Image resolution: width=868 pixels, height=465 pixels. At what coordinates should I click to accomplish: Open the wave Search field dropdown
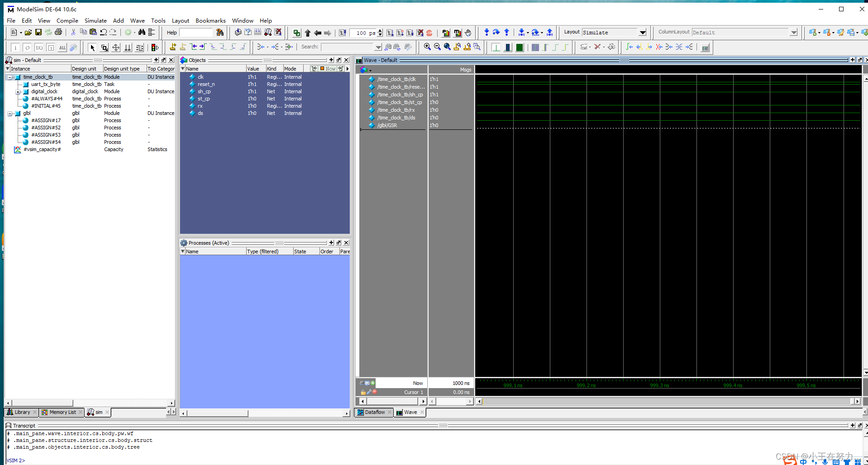(378, 47)
